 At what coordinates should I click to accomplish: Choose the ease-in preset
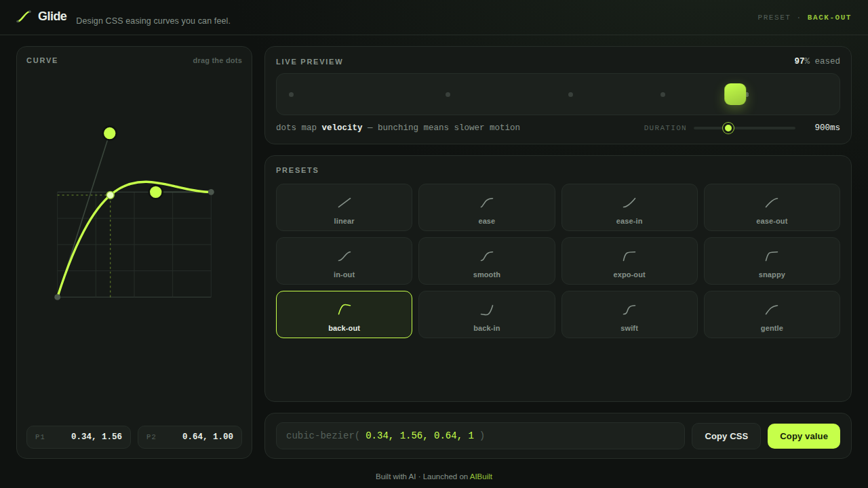click(x=629, y=207)
